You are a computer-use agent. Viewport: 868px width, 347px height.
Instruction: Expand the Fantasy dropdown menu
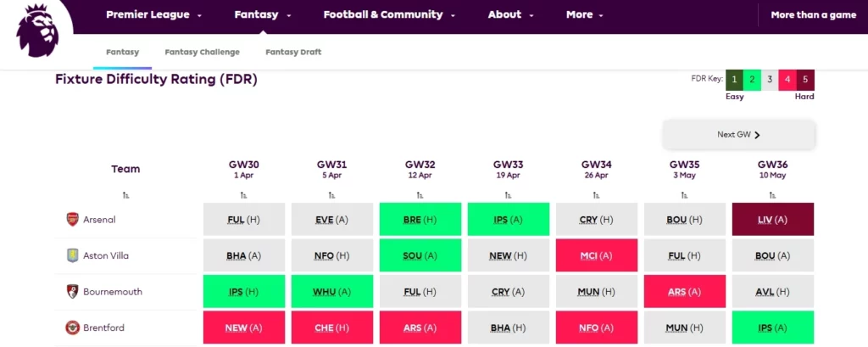(263, 15)
